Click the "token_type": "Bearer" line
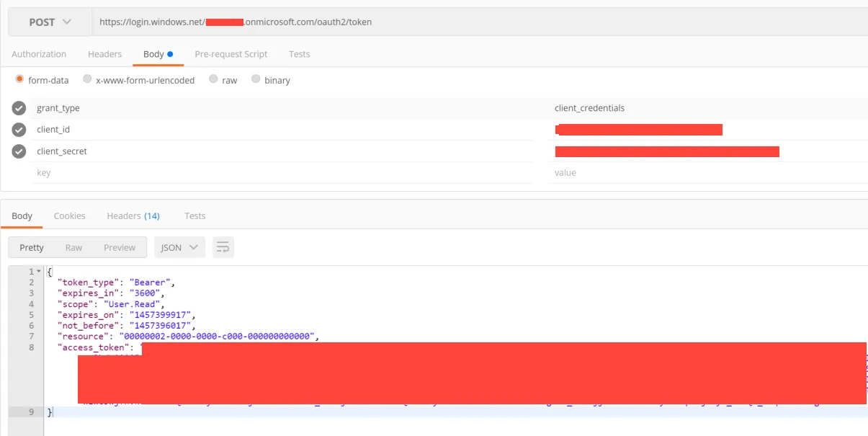This screenshot has height=436, width=868. point(116,282)
